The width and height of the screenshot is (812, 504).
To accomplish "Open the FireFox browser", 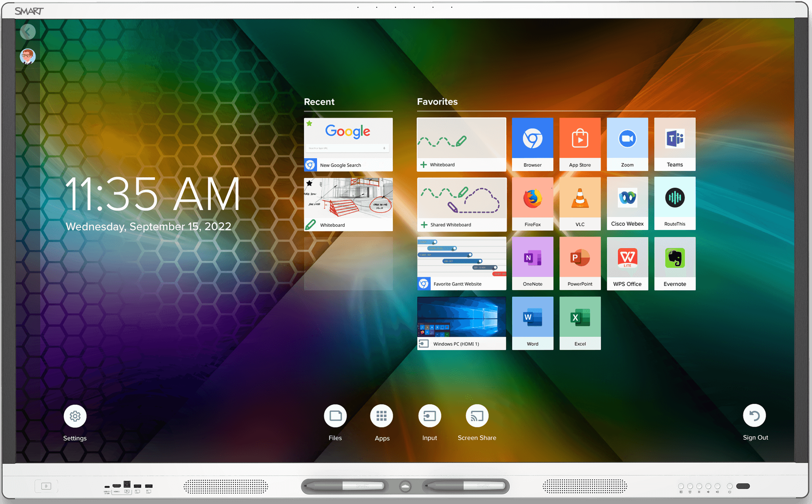I will (x=532, y=203).
